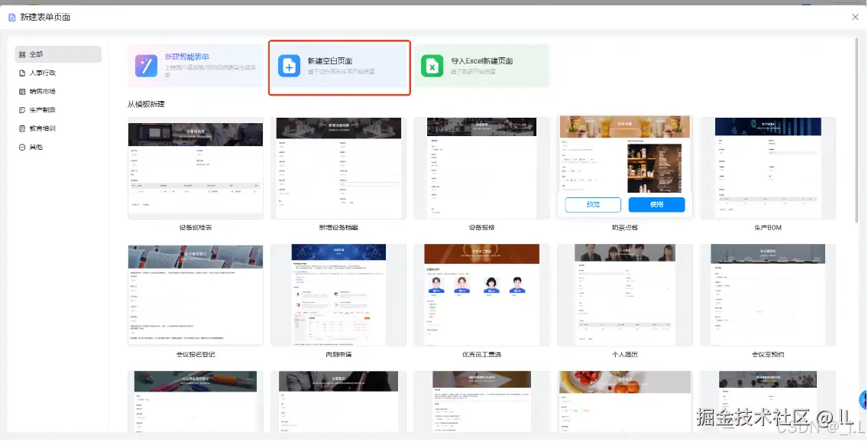Open the template with colored pens banner
Screen dimensions: 868x442
tap(196, 402)
